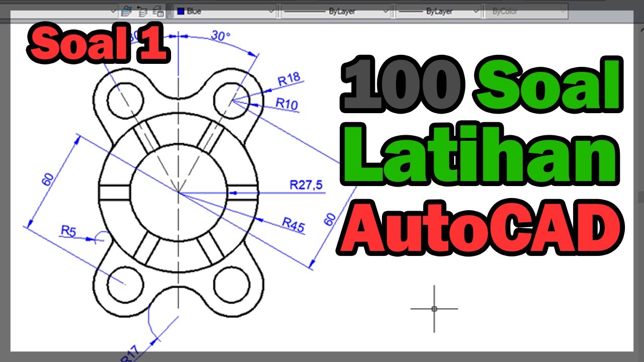This screenshot has width=644, height=362.
Task: Click the Layer Previous icon
Action: [142, 10]
